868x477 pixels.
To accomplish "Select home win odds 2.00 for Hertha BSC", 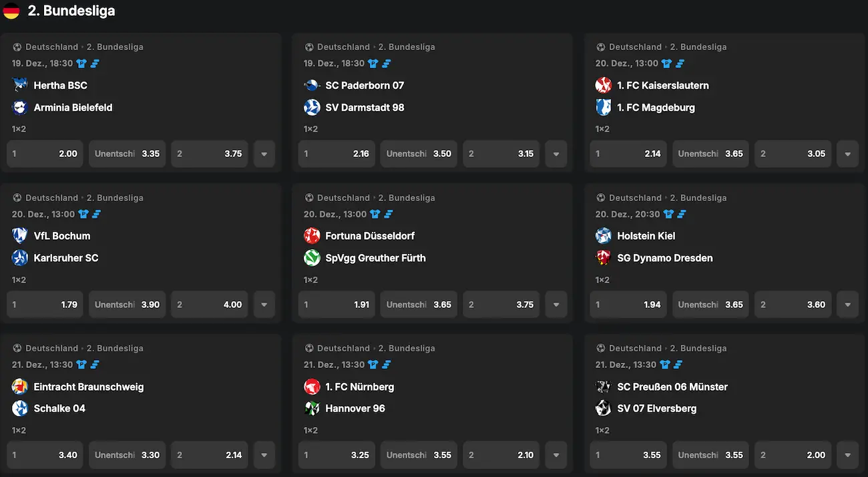I will tap(45, 154).
